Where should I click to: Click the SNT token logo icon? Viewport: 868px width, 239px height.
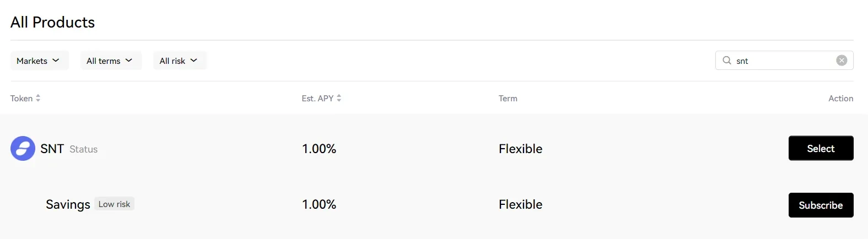click(x=23, y=149)
